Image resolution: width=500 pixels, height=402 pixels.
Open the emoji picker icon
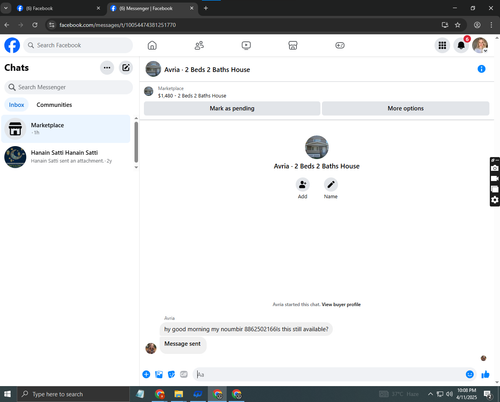coord(470,374)
